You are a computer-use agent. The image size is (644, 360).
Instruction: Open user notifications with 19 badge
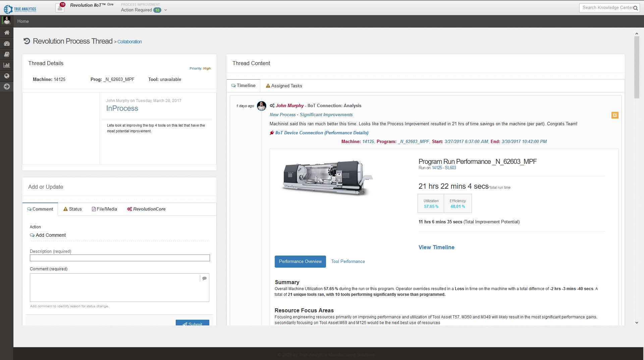[60, 8]
